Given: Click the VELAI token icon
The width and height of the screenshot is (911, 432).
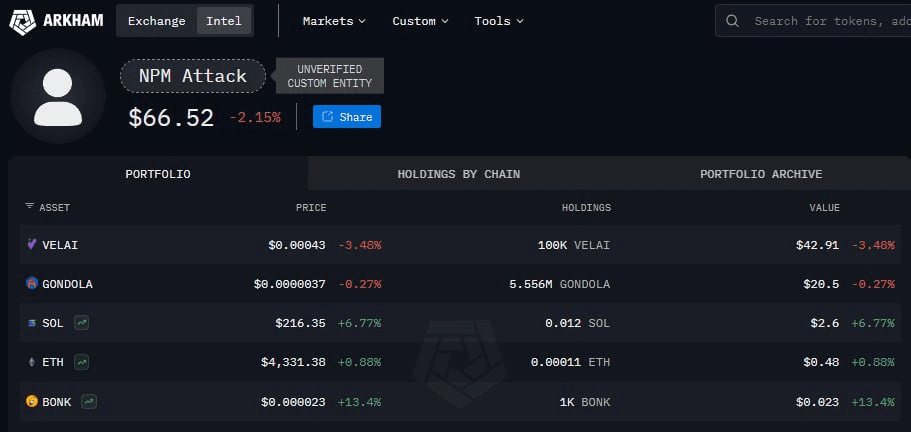Looking at the screenshot, I should point(32,245).
